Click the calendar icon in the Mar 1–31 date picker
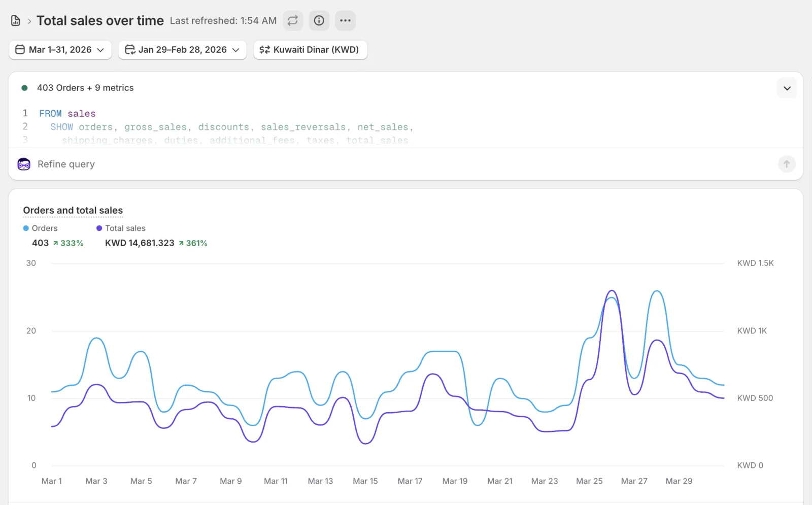The image size is (812, 505). (x=20, y=50)
